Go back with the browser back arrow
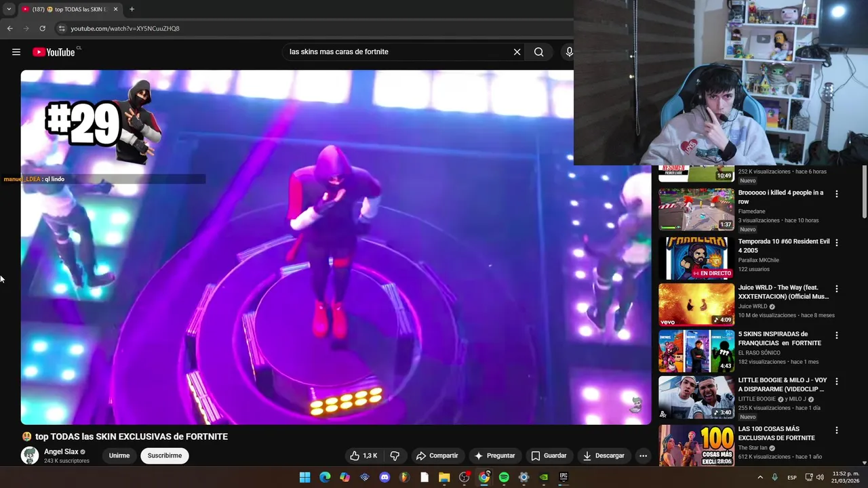The width and height of the screenshot is (868, 488). (x=9, y=28)
